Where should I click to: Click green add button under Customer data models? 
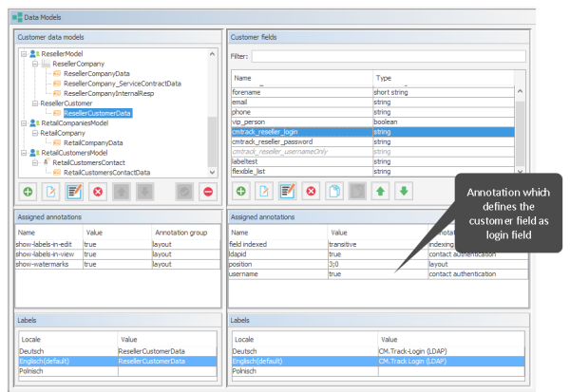point(28,192)
